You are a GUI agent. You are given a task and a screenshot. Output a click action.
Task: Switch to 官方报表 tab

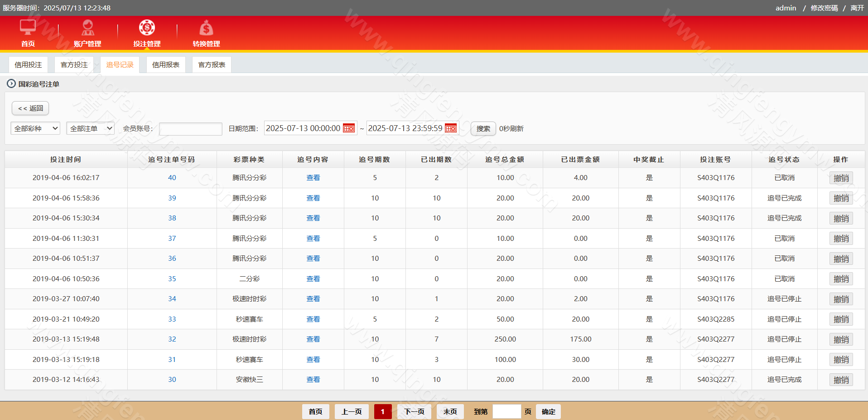212,65
